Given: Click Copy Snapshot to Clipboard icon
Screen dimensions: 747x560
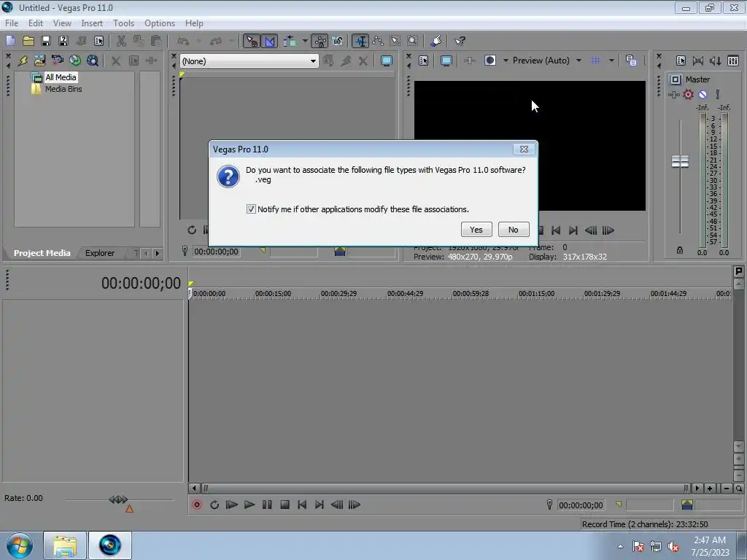Looking at the screenshot, I should [x=631, y=61].
